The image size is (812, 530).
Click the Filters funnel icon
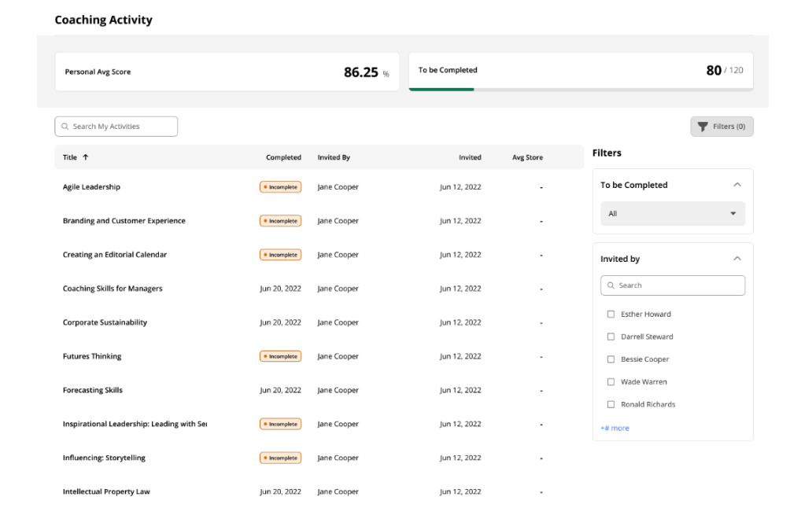(702, 127)
